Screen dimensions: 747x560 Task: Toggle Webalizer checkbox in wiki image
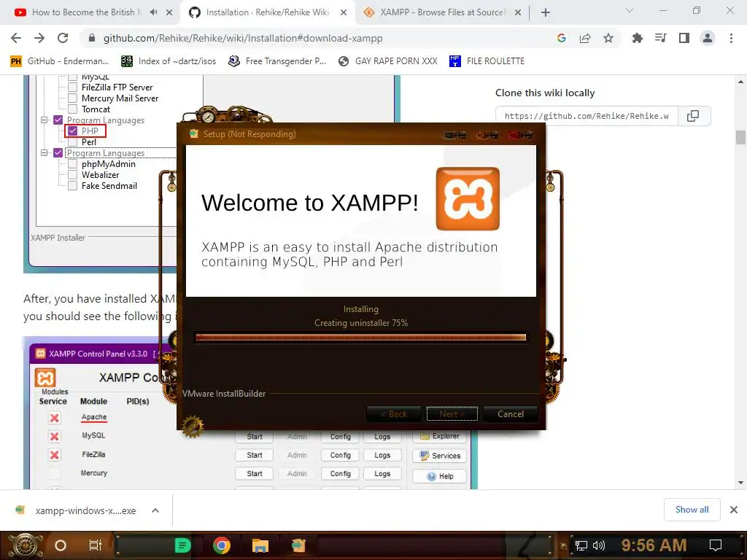tap(72, 175)
